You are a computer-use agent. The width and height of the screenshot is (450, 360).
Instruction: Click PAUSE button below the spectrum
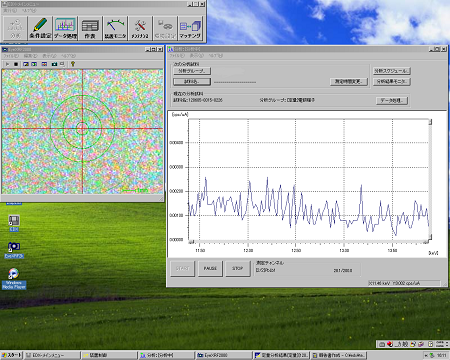click(210, 268)
